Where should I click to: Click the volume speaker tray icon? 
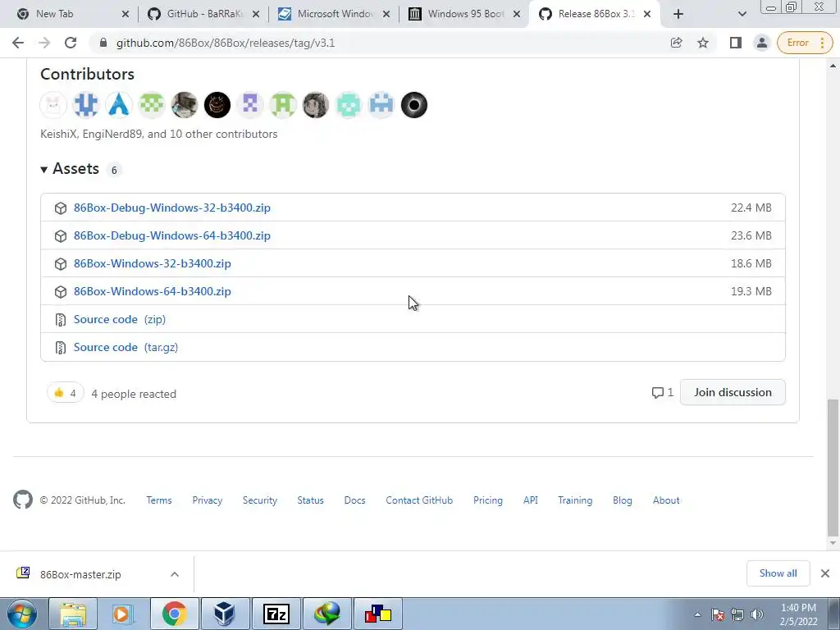point(757,614)
